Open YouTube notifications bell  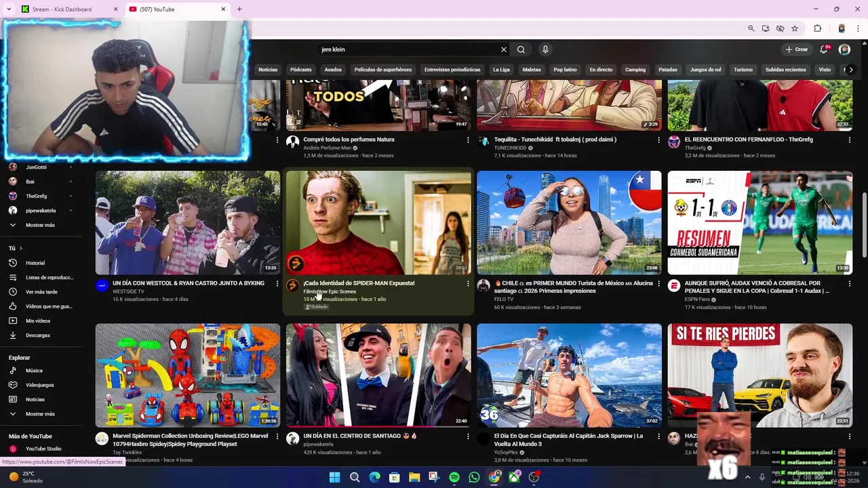click(824, 49)
